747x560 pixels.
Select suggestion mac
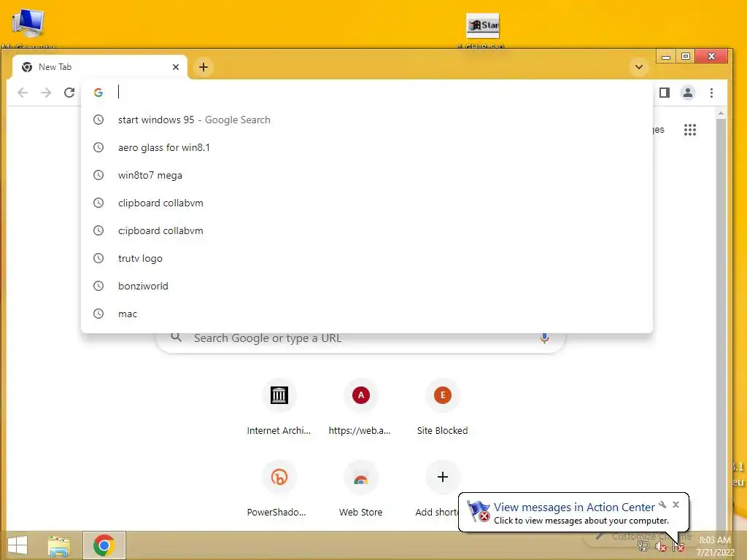click(x=367, y=314)
